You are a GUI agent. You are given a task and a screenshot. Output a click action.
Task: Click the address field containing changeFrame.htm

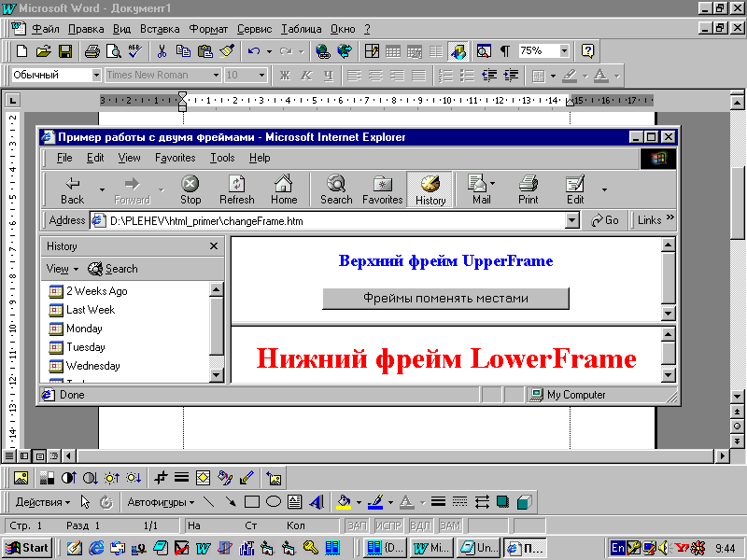[329, 220]
